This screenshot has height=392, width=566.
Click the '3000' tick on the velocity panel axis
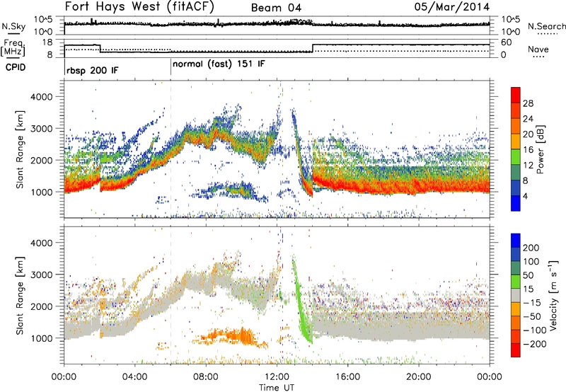(x=41, y=275)
